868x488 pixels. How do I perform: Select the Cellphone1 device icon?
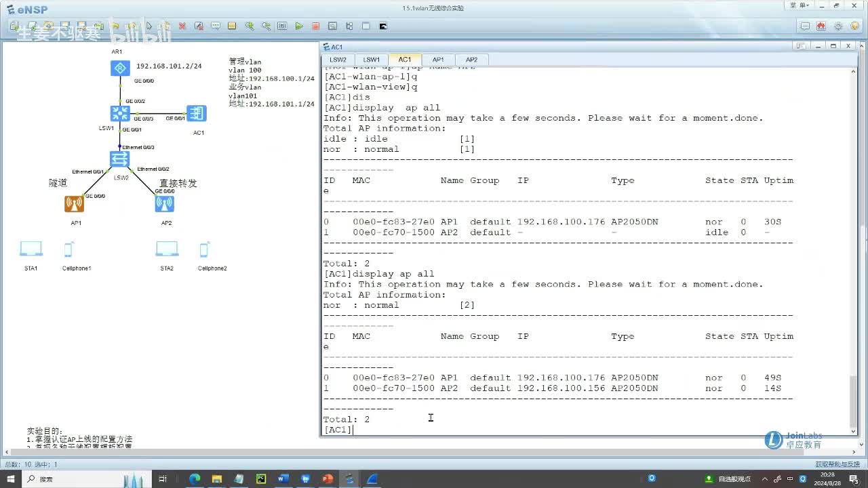point(68,250)
